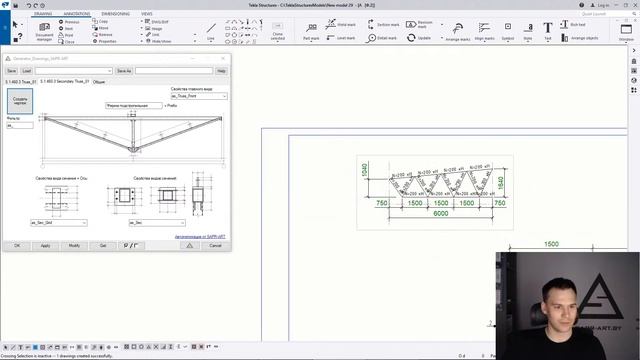Click the Align marks tool
640x360 pixels.
point(484,32)
